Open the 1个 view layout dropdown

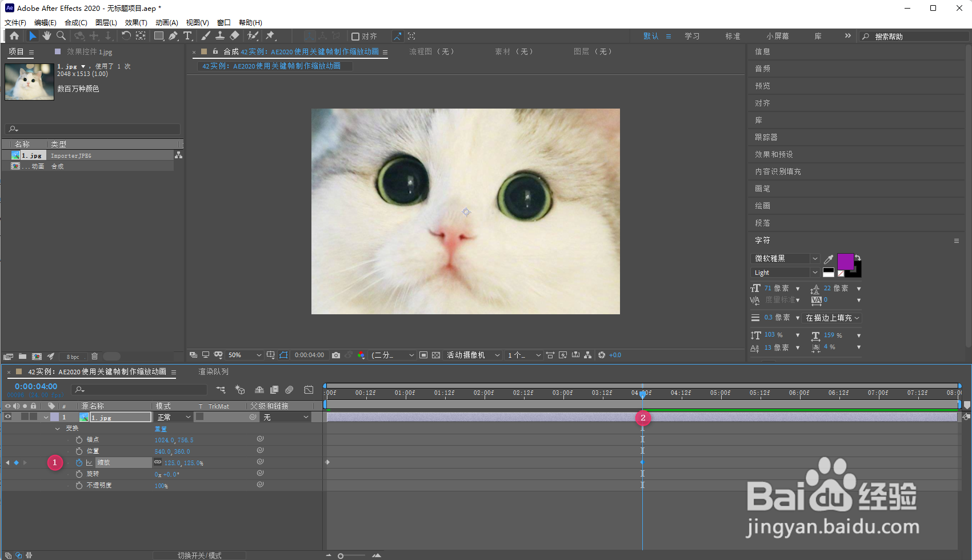523,355
